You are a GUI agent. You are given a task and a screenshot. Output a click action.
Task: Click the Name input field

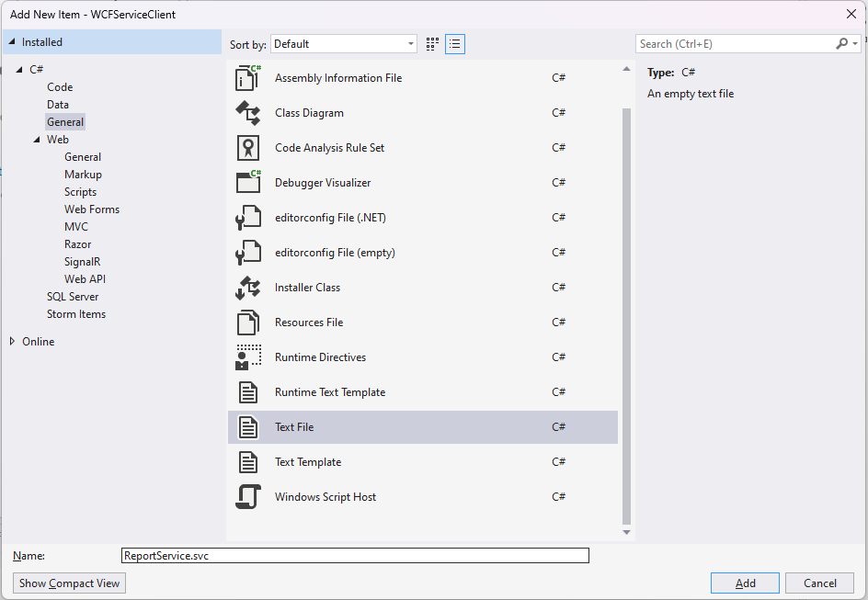[355, 556]
